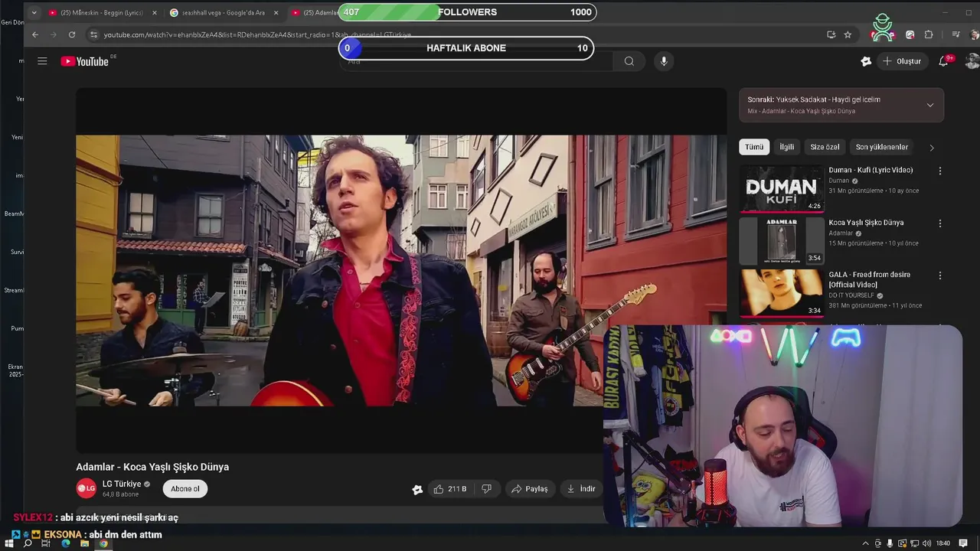Open the Duman Kufi video thumbnail
The height and width of the screenshot is (551, 980).
coord(782,188)
